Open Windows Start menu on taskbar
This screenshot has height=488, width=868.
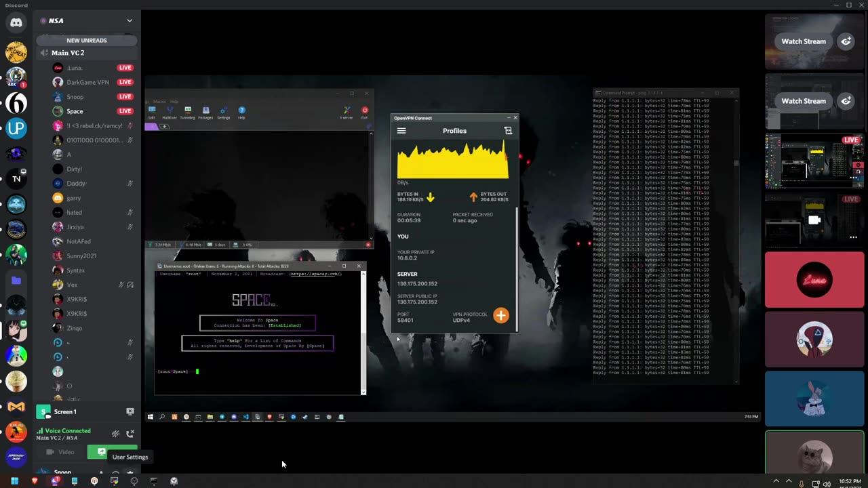pyautogui.click(x=14, y=481)
